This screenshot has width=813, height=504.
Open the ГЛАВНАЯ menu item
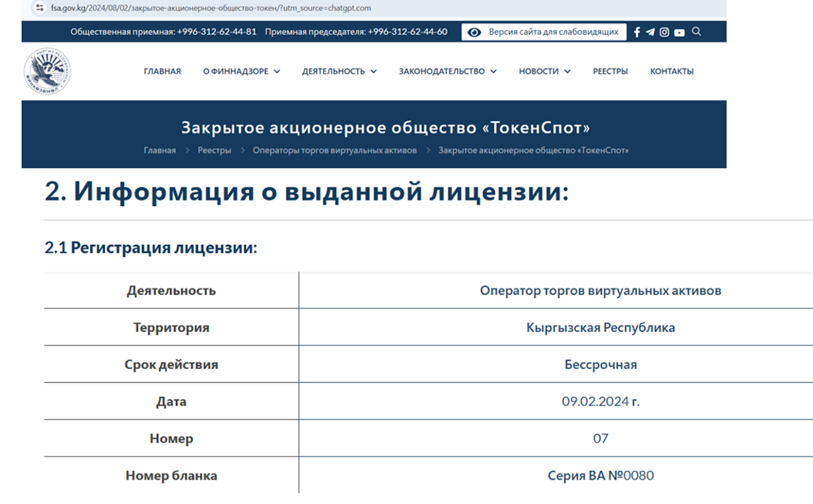[162, 72]
